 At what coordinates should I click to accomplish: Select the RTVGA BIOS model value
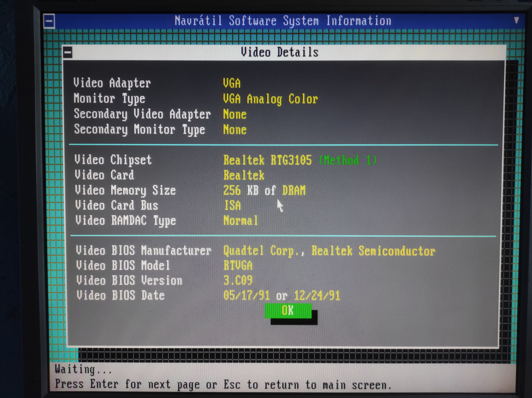click(x=238, y=265)
